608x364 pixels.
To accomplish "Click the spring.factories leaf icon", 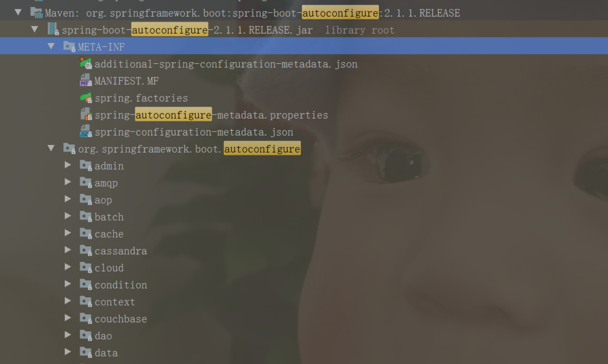I will (x=85, y=98).
